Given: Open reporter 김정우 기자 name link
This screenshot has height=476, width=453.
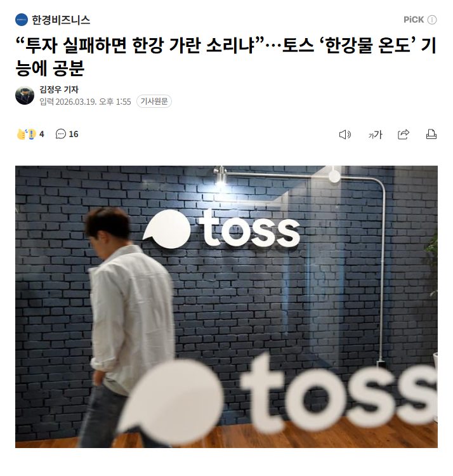Looking at the screenshot, I should pyautogui.click(x=59, y=89).
